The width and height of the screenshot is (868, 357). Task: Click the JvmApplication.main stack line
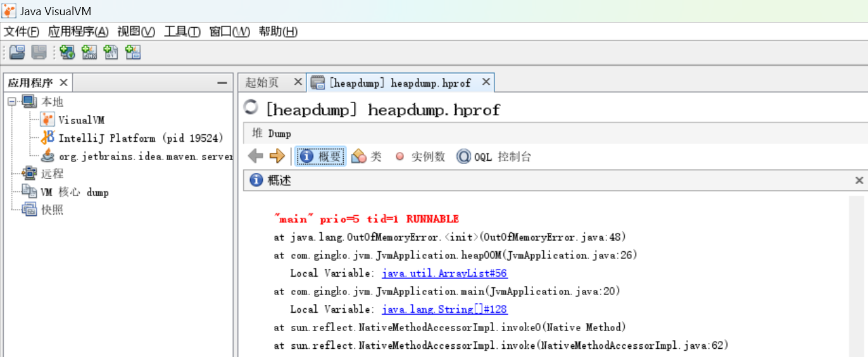pyautogui.click(x=447, y=291)
